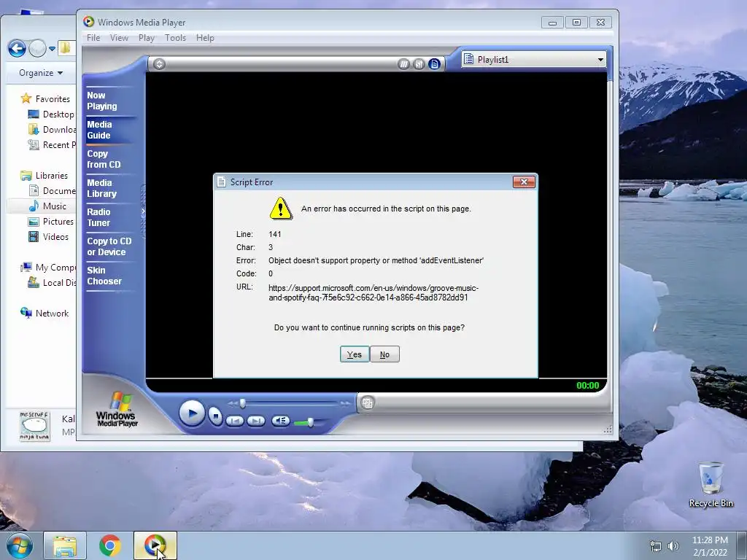Screen dimensions: 747x560
Task: Click the Mr. Scruff album thumbnail
Action: [35, 426]
